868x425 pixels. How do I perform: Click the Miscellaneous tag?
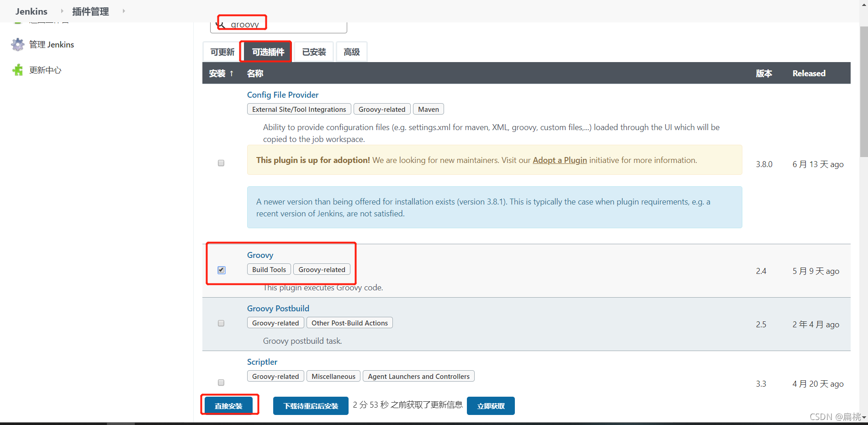pyautogui.click(x=333, y=376)
